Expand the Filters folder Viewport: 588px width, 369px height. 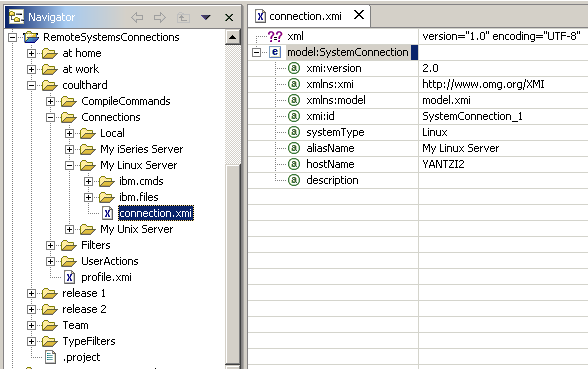(50, 246)
